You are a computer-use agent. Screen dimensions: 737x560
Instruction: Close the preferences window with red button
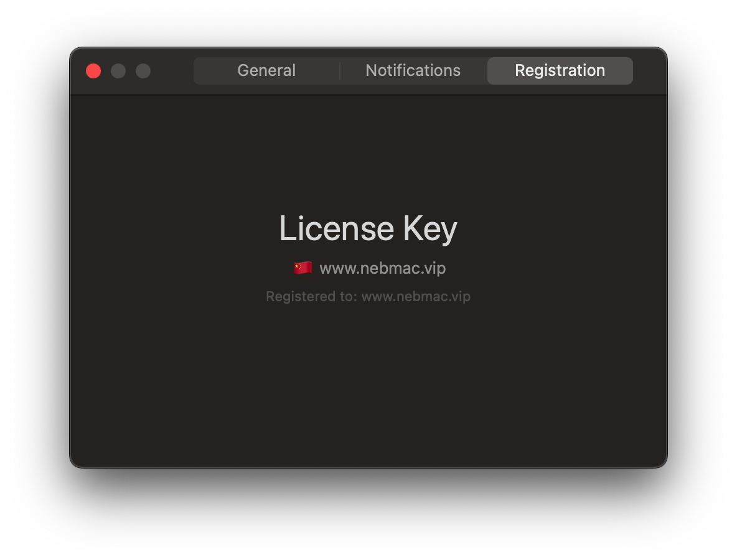tap(93, 71)
